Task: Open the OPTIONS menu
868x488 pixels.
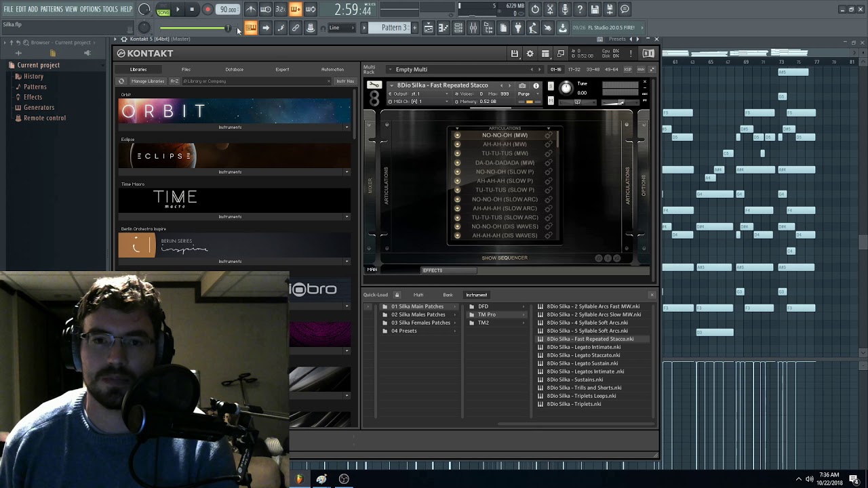Action: tap(90, 9)
